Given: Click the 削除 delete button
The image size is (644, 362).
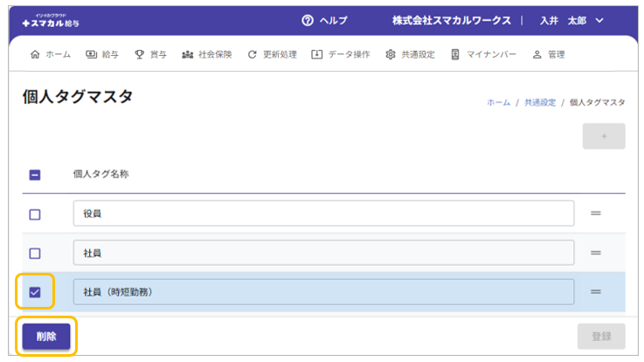Looking at the screenshot, I should [45, 337].
